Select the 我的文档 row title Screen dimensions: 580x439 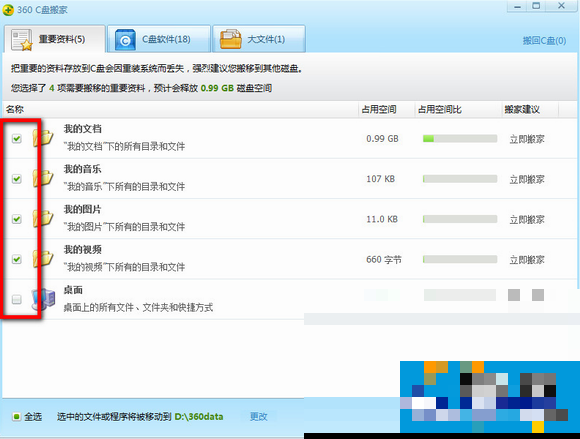(x=82, y=129)
